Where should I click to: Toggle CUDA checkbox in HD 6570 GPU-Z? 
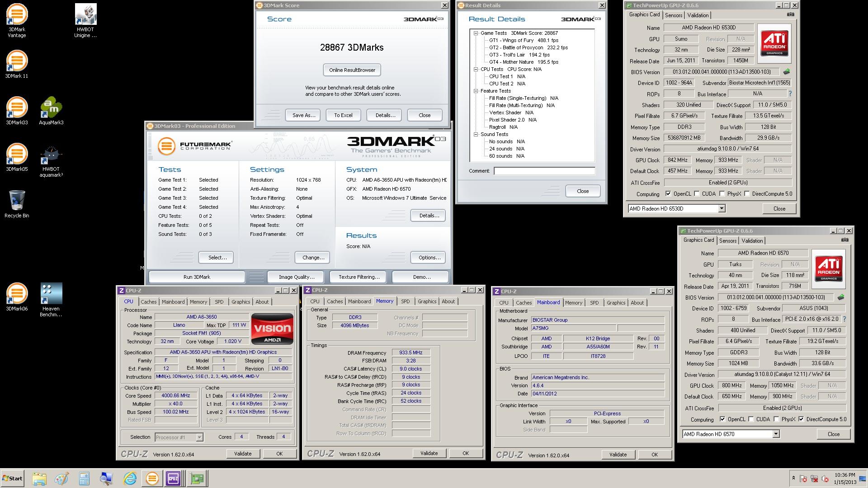pos(751,419)
